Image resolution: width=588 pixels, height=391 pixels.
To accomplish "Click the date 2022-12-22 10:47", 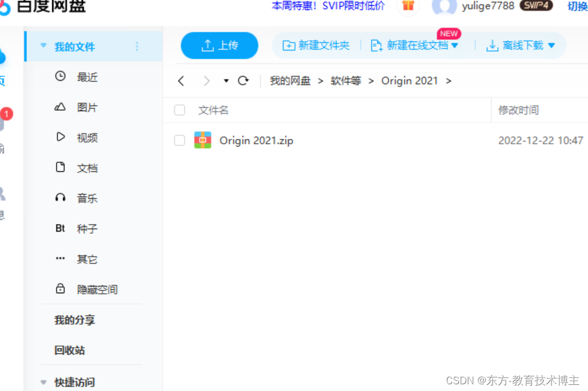I will click(x=541, y=140).
